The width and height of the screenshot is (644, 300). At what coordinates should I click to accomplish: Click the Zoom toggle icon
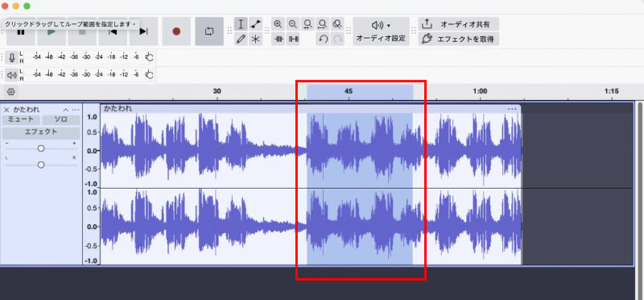(337, 25)
